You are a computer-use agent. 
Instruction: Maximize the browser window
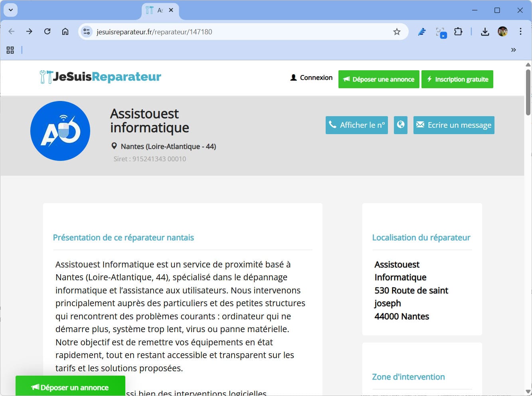(497, 10)
